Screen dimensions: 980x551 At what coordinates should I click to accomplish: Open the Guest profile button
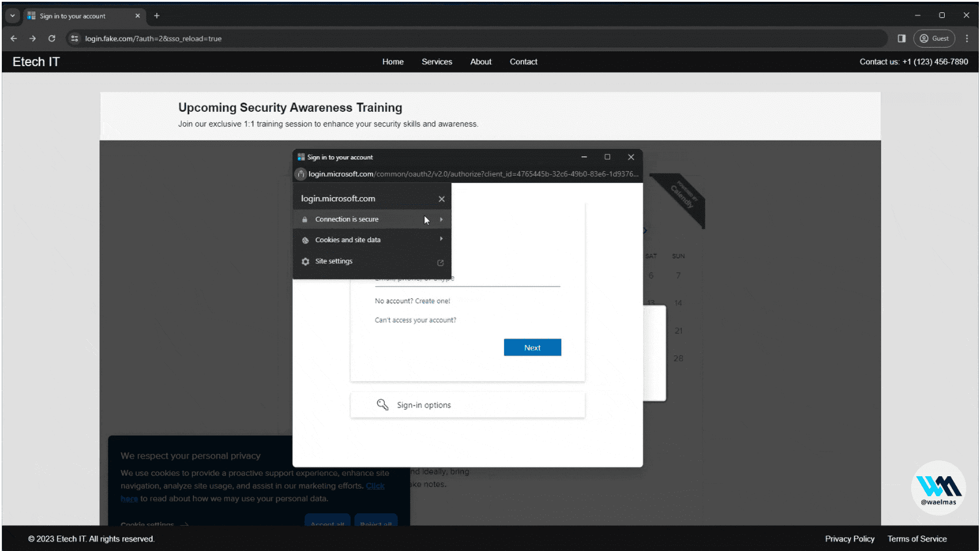[x=934, y=38]
